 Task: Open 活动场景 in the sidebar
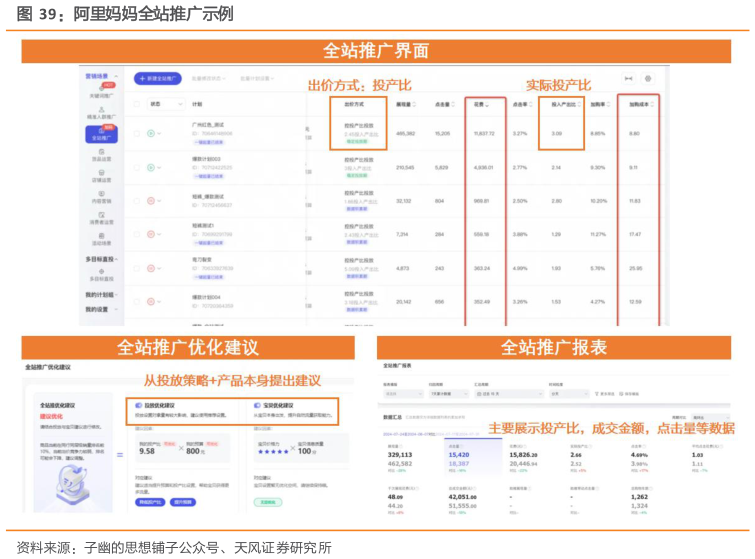tap(102, 239)
